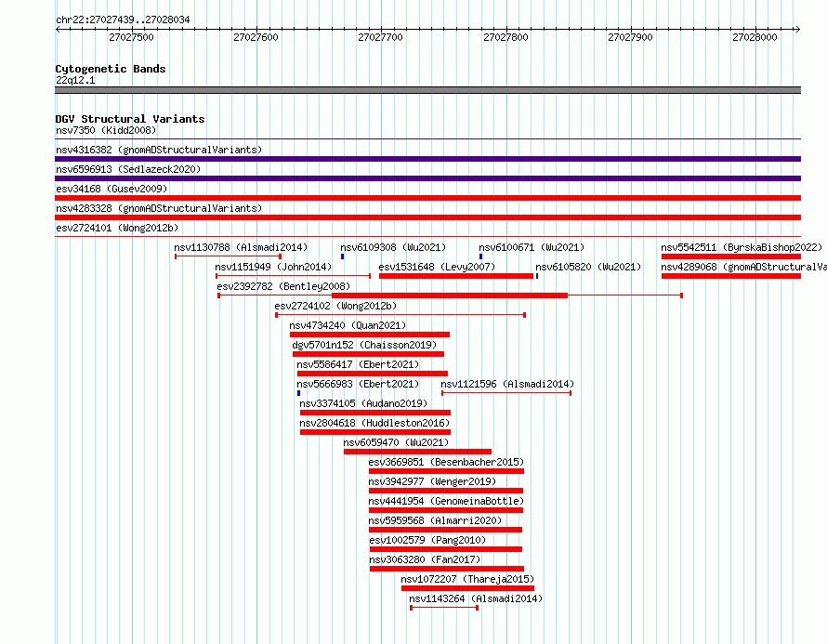Select esv2392782 (Bentley2008) label

click(283, 286)
